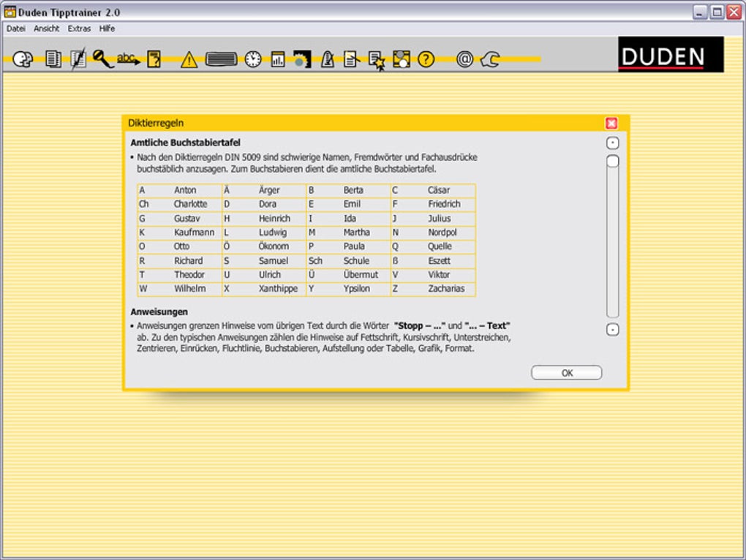The image size is (746, 560).
Task: Click the black gear sun icon
Action: (301, 59)
